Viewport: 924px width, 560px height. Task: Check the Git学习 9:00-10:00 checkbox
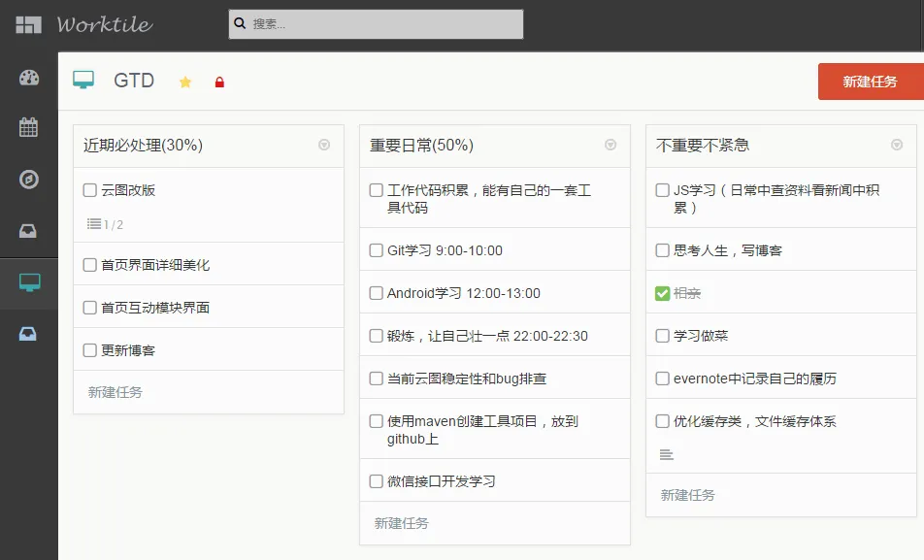376,250
